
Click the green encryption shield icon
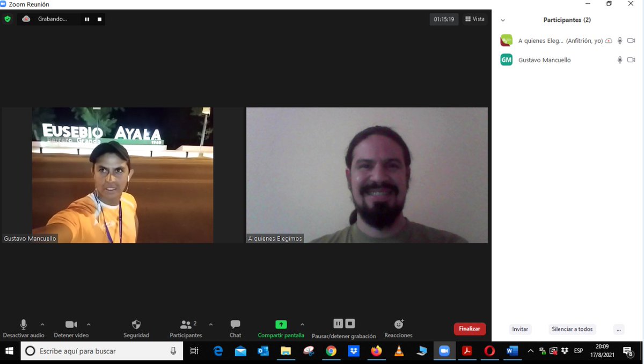7,19
